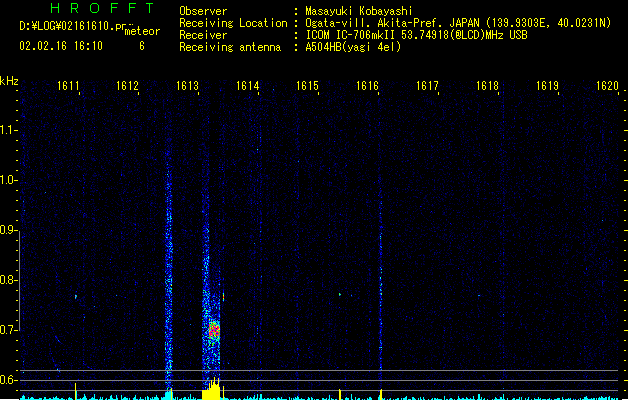Click the 1617 time axis label
The height and width of the screenshot is (400, 629).
[427, 86]
